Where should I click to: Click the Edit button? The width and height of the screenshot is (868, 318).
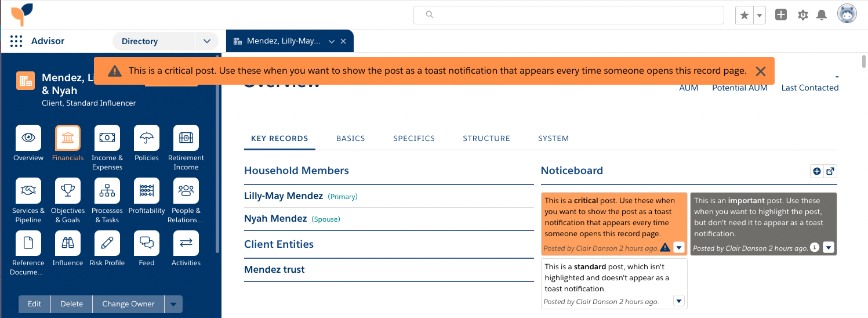[35, 304]
